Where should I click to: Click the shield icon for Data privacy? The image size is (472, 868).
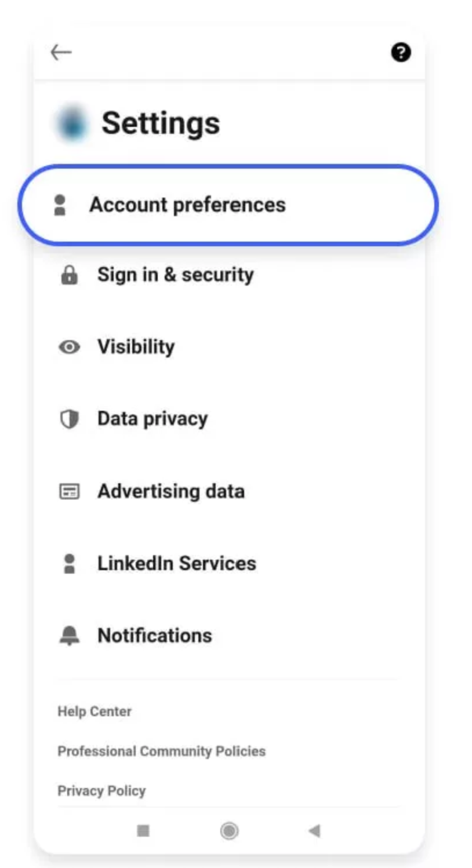(x=69, y=419)
